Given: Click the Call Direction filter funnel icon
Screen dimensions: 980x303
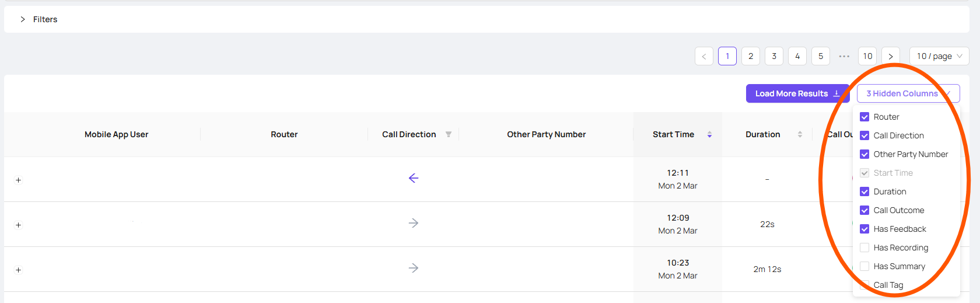Looking at the screenshot, I should tap(449, 134).
